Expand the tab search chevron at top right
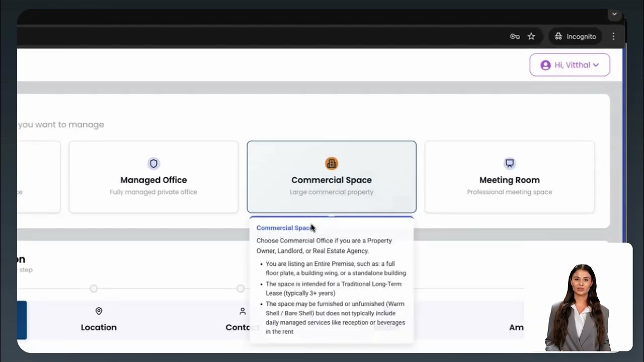644x362 pixels. [x=614, y=14]
